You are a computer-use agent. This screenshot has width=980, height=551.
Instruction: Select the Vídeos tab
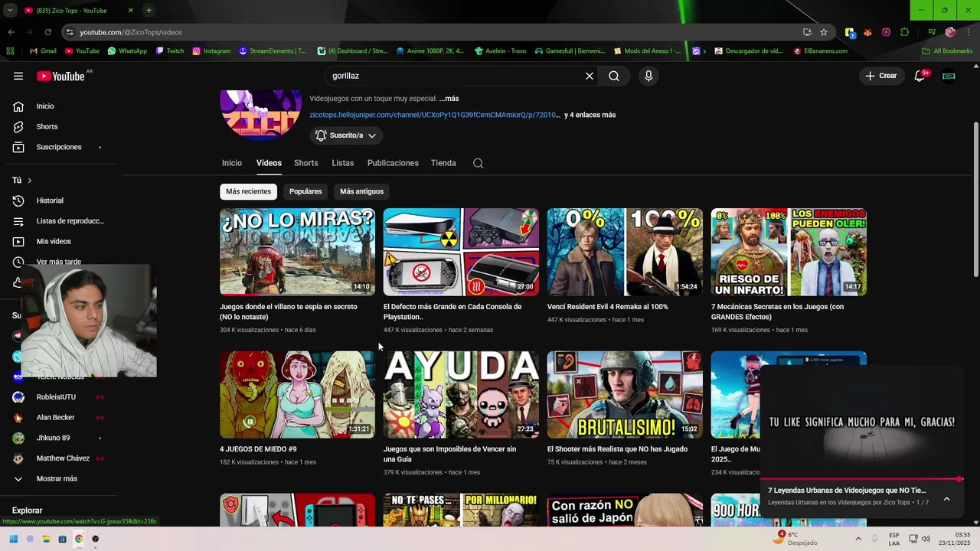(x=269, y=163)
